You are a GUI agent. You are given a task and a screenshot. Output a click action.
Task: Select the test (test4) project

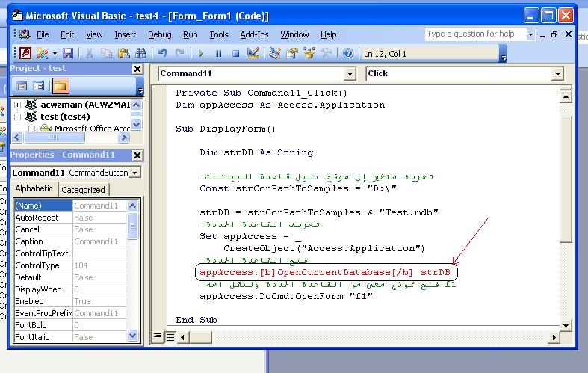point(65,117)
